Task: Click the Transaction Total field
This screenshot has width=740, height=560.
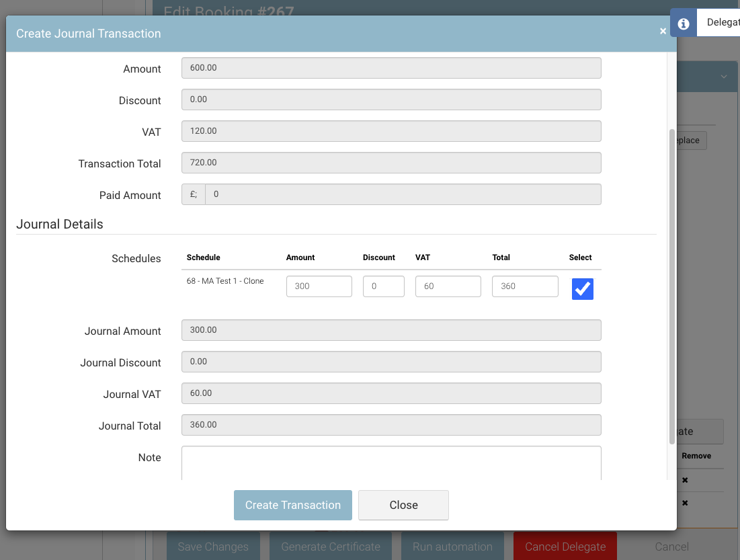Action: click(x=390, y=163)
